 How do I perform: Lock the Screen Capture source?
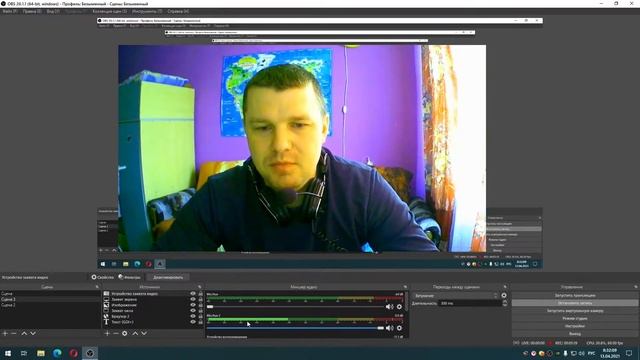200,299
